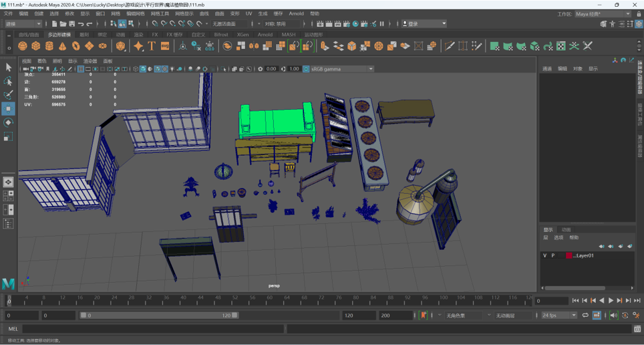Click the polygon cube shelf icon
644x345 pixels.
[x=36, y=46]
